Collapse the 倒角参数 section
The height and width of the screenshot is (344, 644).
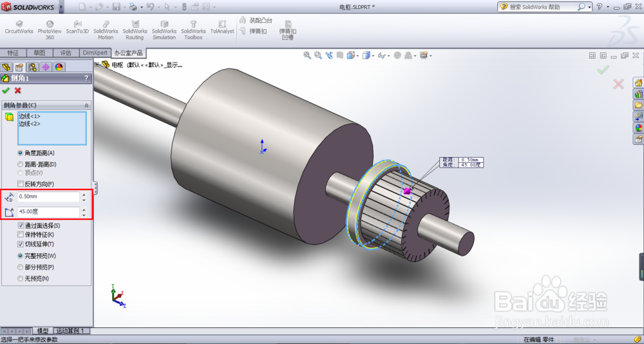pos(86,106)
